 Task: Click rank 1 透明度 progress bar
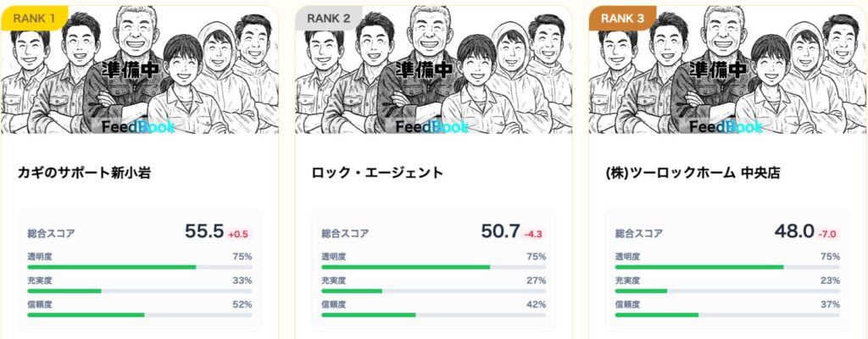tap(140, 267)
